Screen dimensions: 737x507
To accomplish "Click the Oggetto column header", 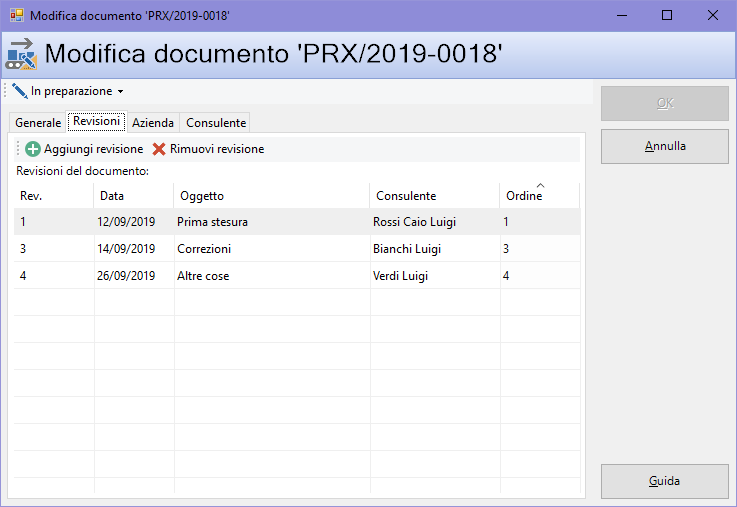I will coord(201,196).
